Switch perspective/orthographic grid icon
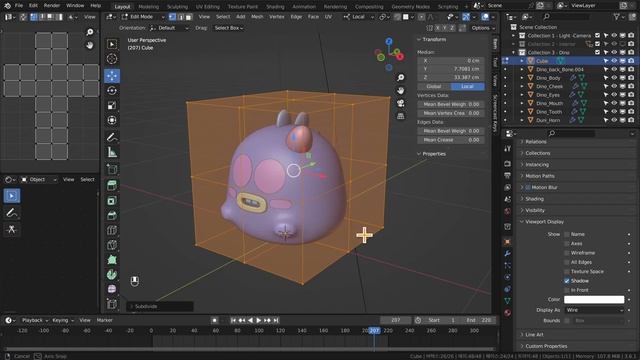 [x=400, y=116]
